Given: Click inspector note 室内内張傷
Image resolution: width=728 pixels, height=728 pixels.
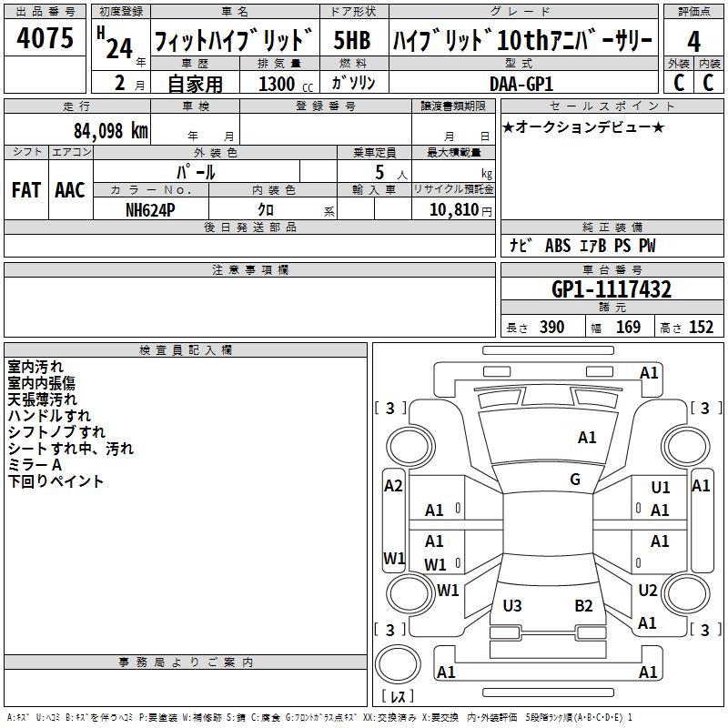Looking at the screenshot, I should pos(41,383).
